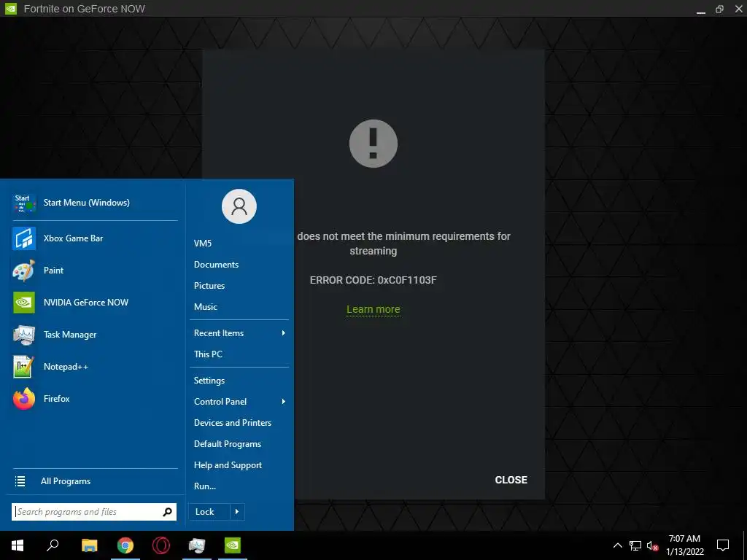Viewport: 747px width, 560px height.
Task: Show hidden system tray icons
Action: pyautogui.click(x=617, y=545)
